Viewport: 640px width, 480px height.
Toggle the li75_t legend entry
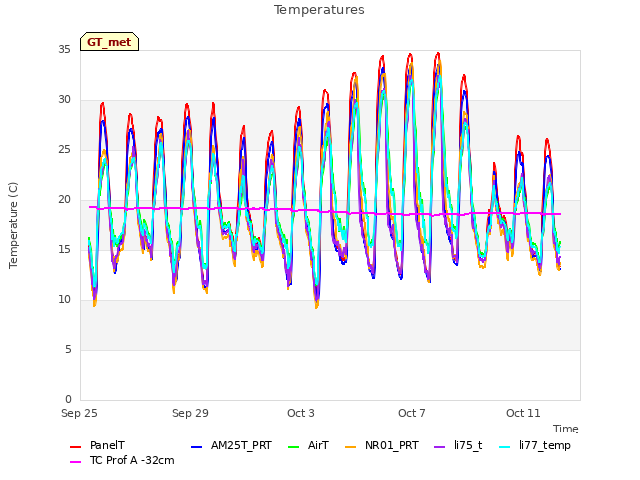pos(458,445)
